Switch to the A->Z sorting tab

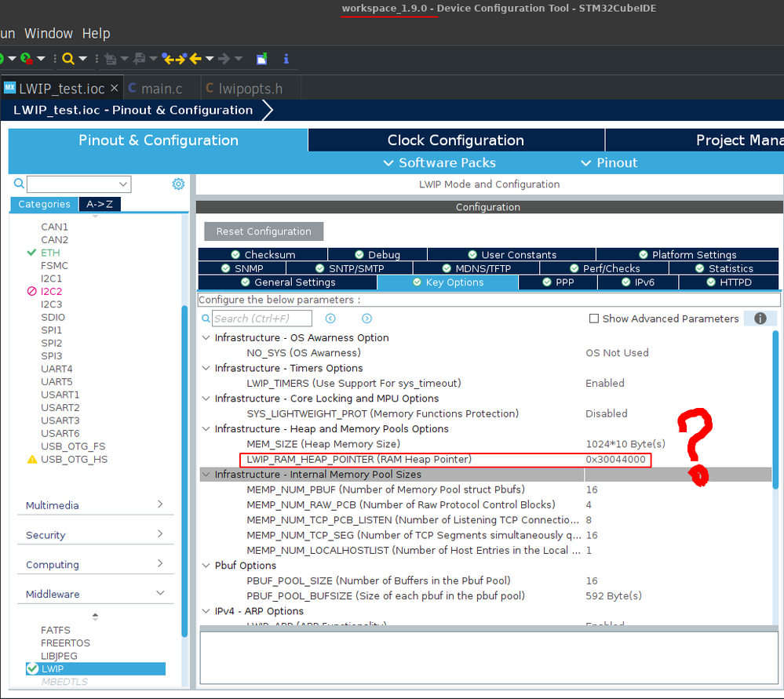[100, 204]
